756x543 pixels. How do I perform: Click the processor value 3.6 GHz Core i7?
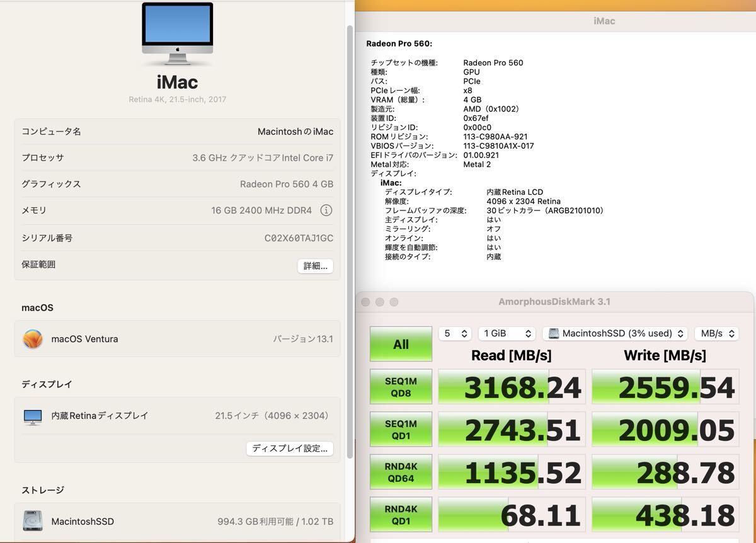pos(263,158)
